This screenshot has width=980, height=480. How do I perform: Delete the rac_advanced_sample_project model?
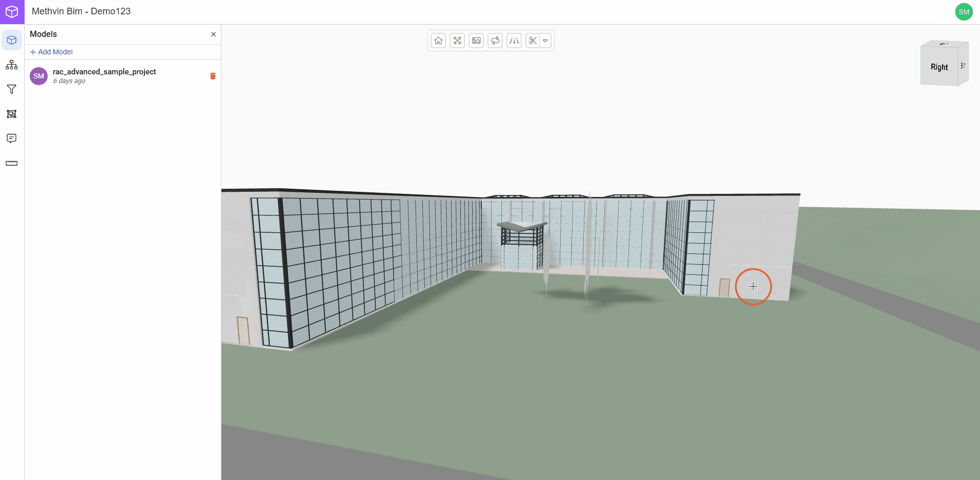(213, 76)
